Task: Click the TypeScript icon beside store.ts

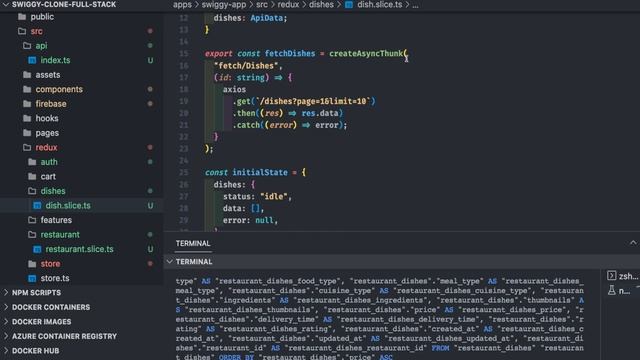Action: pos(32,278)
